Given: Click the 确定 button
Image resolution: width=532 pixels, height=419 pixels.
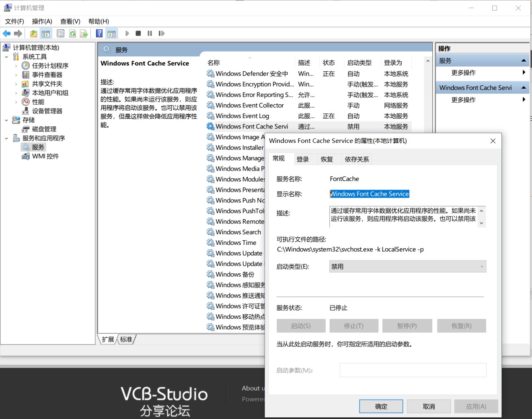Looking at the screenshot, I should coord(381,407).
